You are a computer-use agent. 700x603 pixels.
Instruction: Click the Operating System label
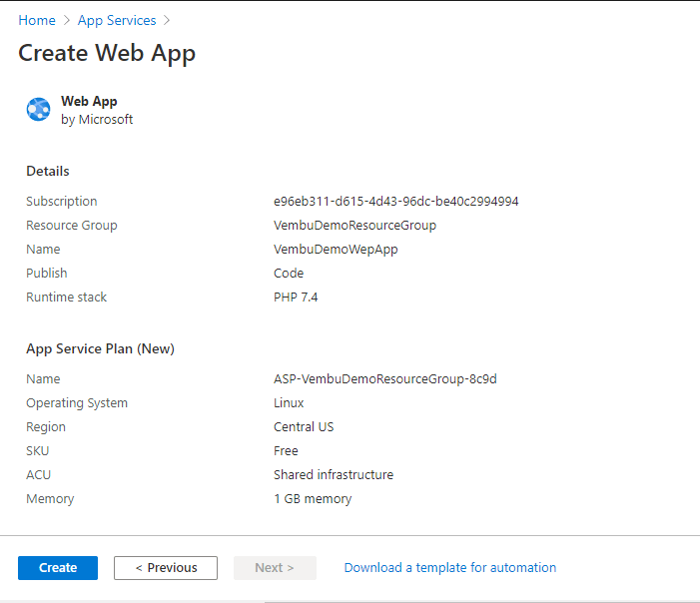pyautogui.click(x=77, y=403)
